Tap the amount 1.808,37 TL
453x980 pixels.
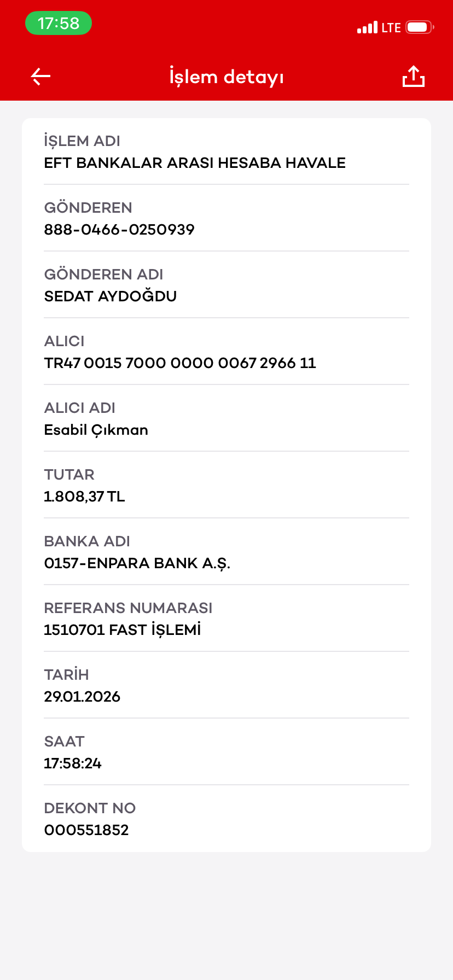84,497
